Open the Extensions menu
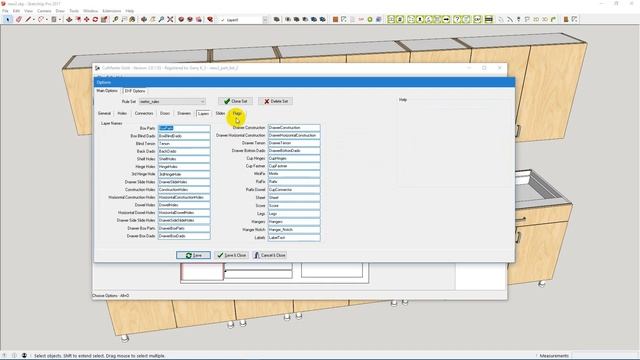Viewport: 640px width, 360px height. (x=111, y=11)
